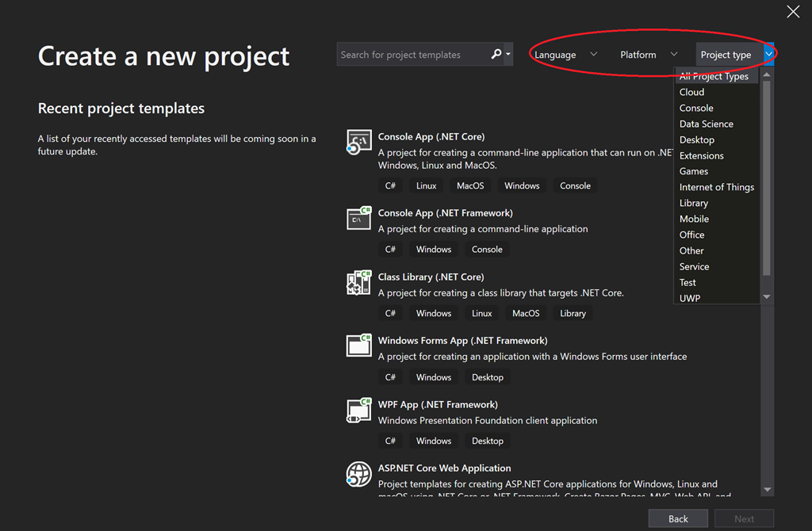The width and height of the screenshot is (812, 531).
Task: Click the Desktop tag under WPF App
Action: point(488,441)
